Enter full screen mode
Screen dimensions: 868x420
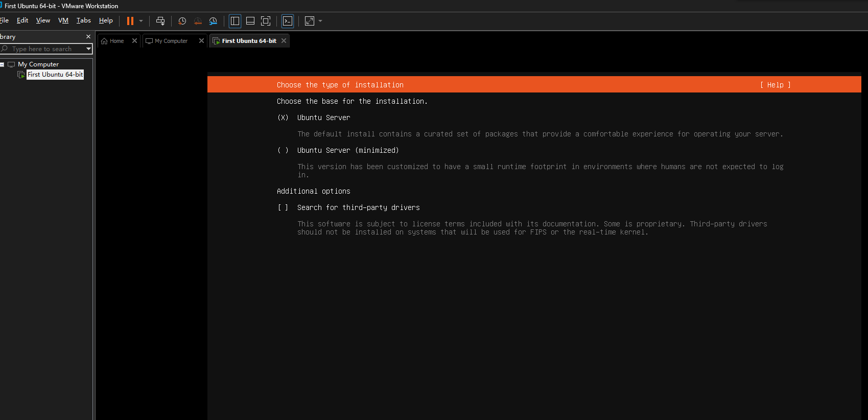coord(266,21)
